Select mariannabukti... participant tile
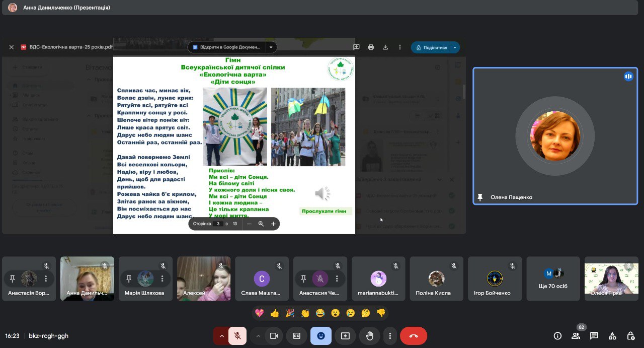This screenshot has width=644, height=348. 378,279
